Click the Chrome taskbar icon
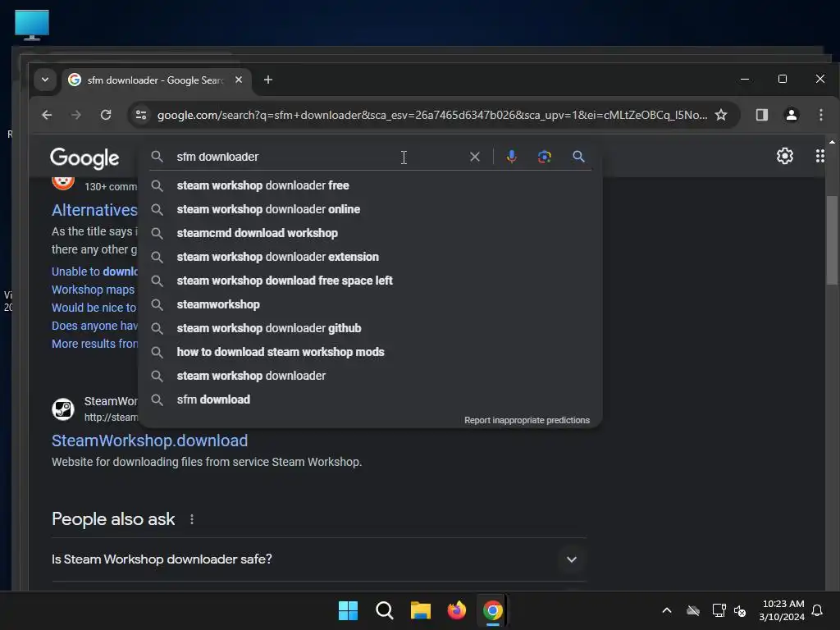Image resolution: width=840 pixels, height=630 pixels. pos(492,610)
